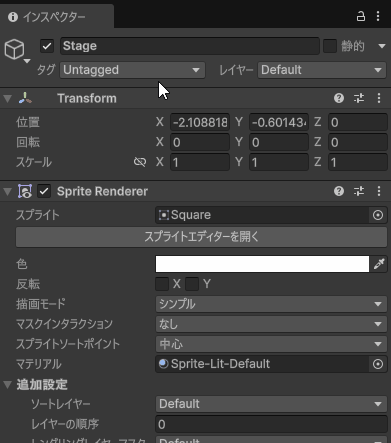Click Rotation Y value field
This screenshot has height=443, width=391.
pyautogui.click(x=279, y=142)
